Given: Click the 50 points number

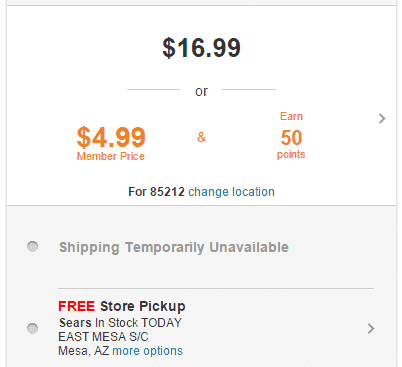Looking at the screenshot, I should tap(291, 138).
